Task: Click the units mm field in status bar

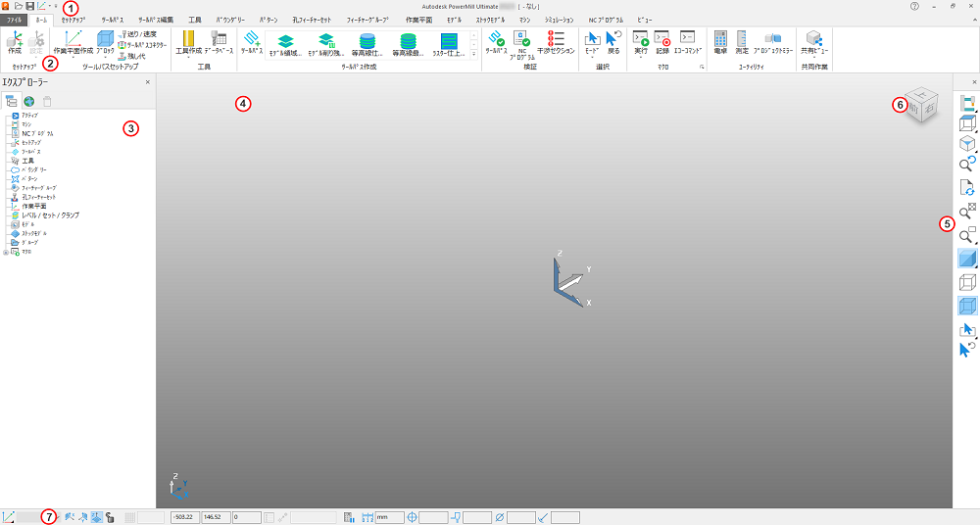Action: point(389,517)
